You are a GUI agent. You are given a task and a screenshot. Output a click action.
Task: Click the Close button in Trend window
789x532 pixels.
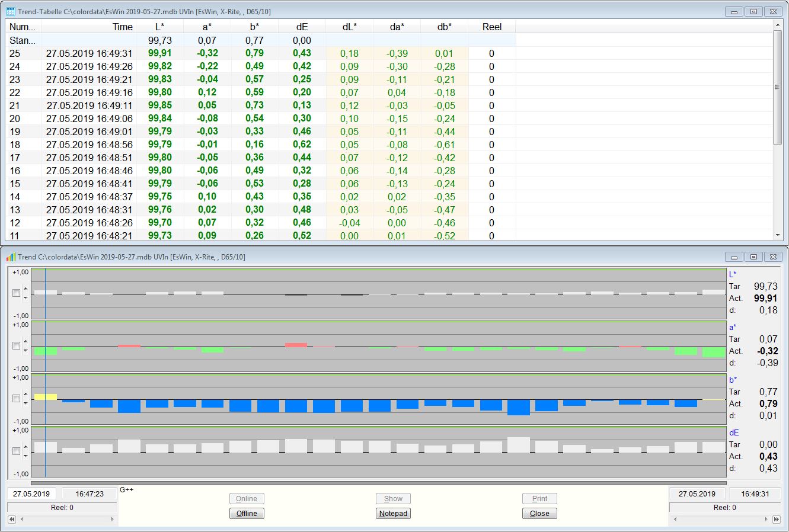point(539,514)
